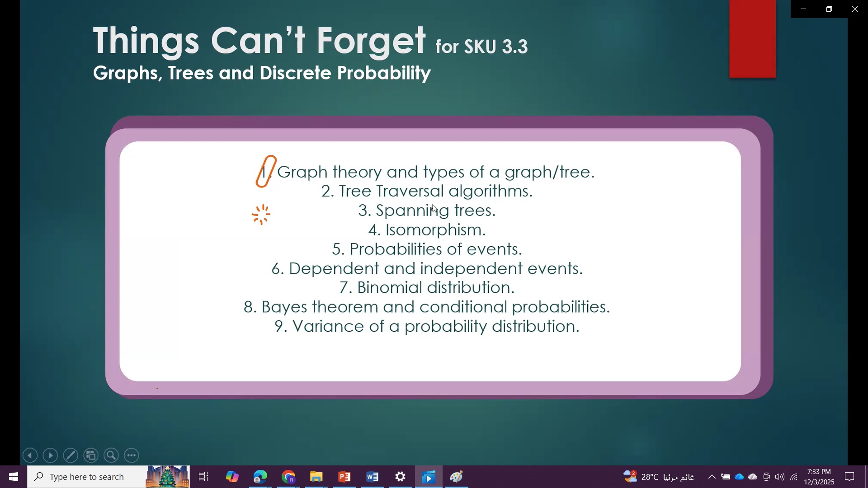Open the notification action center
This screenshot has width=868, height=488.
click(849, 477)
